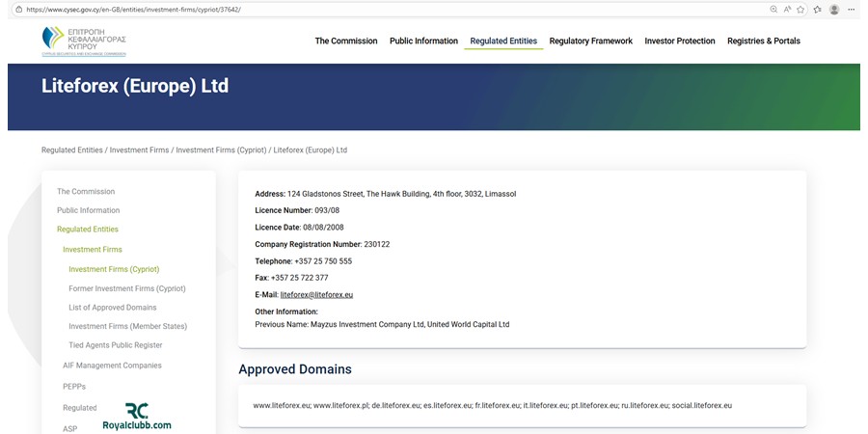This screenshot has height=434, width=868.
Task: Open the browser settings three-dots menu
Action: click(x=853, y=9)
